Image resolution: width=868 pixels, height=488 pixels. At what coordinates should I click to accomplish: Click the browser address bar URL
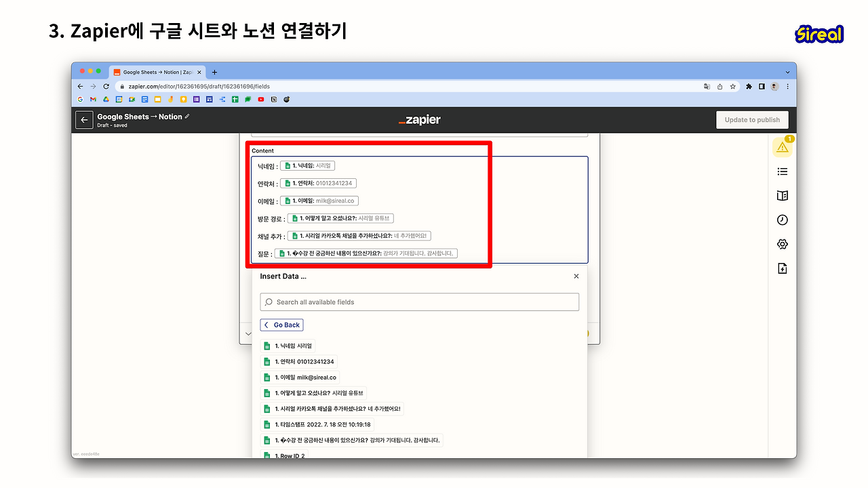coord(200,87)
